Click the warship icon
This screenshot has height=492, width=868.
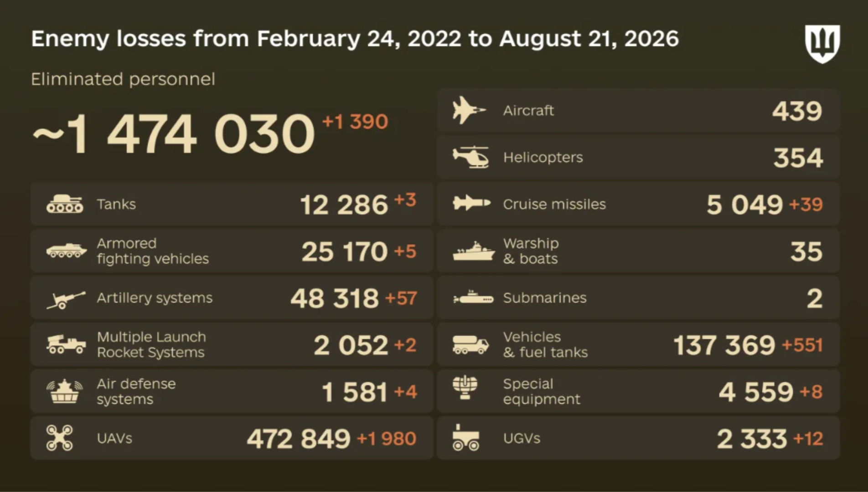tap(474, 251)
